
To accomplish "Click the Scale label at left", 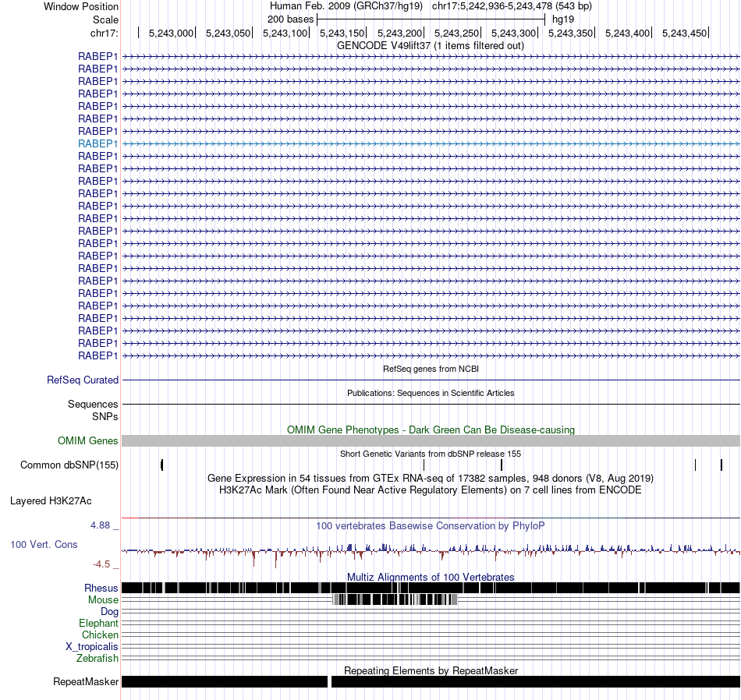I will coord(105,19).
